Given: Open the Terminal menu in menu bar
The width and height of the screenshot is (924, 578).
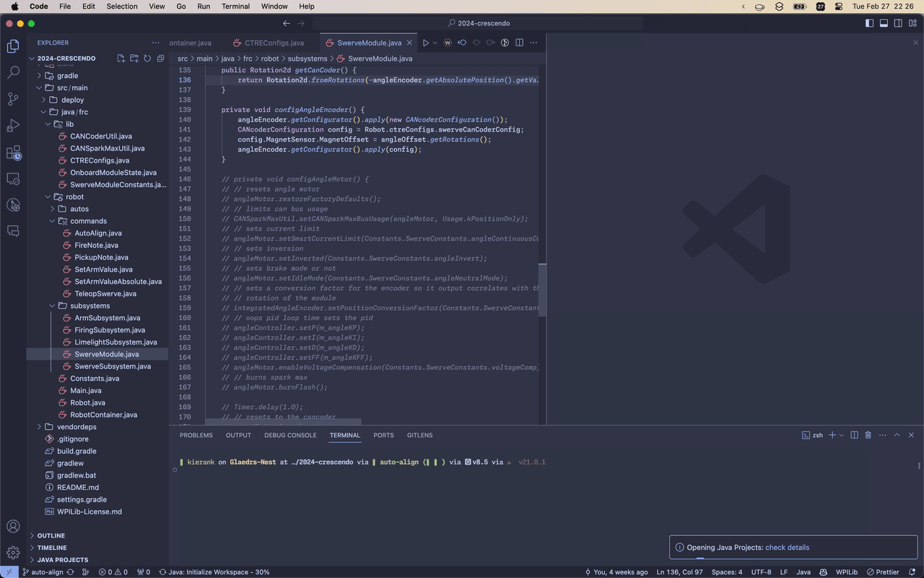Looking at the screenshot, I should 235,7.
